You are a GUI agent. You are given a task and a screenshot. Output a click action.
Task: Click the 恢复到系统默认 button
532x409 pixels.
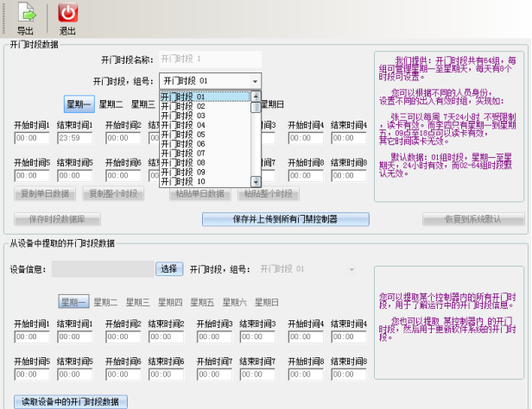point(473,219)
